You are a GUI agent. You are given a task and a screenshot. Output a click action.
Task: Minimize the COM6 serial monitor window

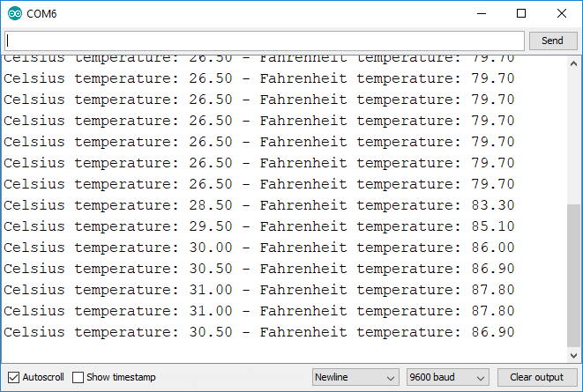point(481,13)
